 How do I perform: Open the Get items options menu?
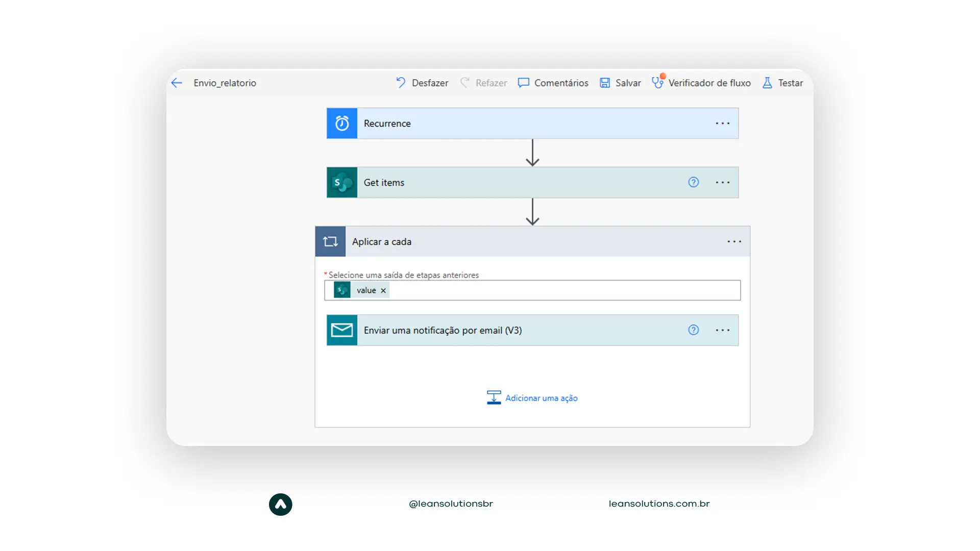tap(722, 182)
